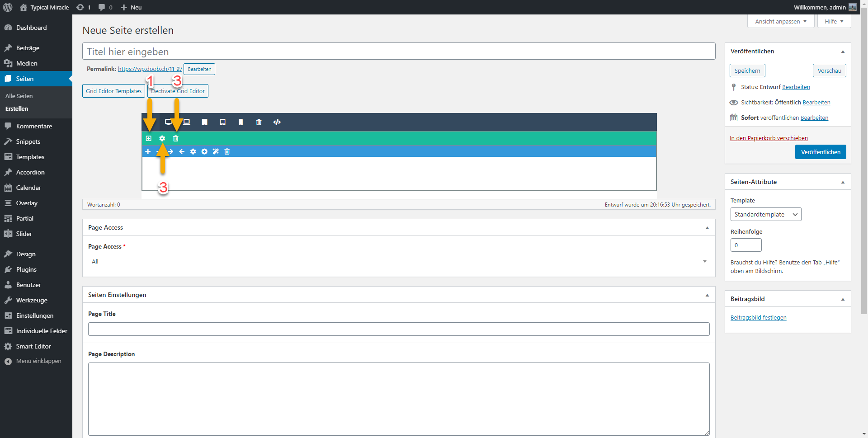Click the Slider icon in sidebar

pos(8,234)
